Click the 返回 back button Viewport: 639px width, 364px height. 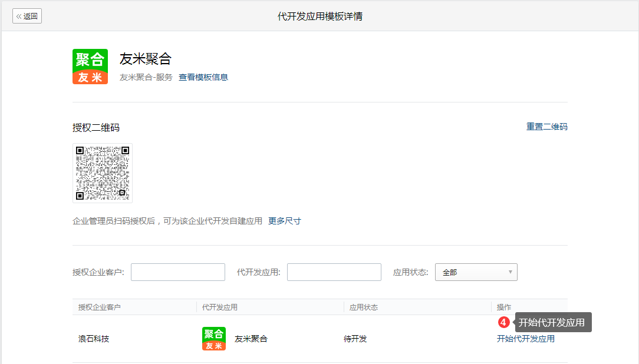point(27,16)
